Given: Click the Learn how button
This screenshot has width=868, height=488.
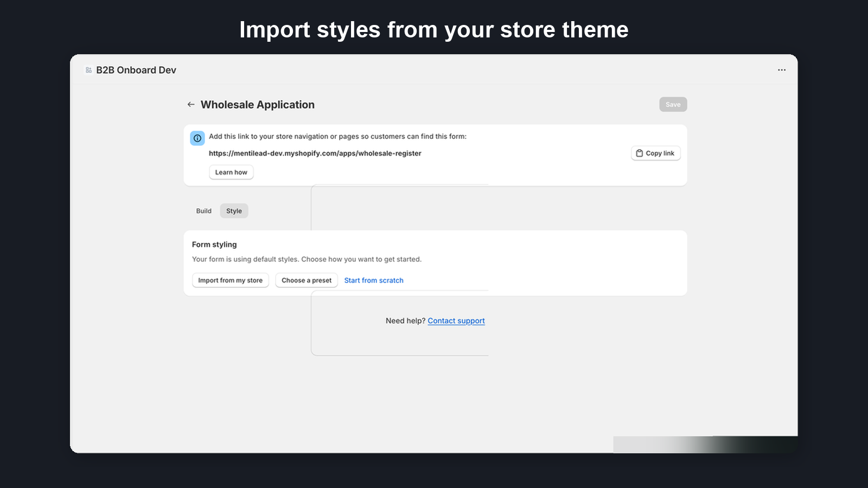Looking at the screenshot, I should tap(231, 172).
